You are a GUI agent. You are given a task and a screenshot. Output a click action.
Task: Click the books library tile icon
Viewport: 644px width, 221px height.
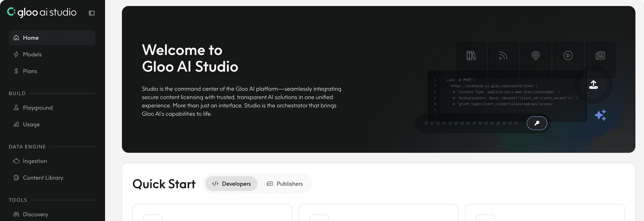(471, 56)
